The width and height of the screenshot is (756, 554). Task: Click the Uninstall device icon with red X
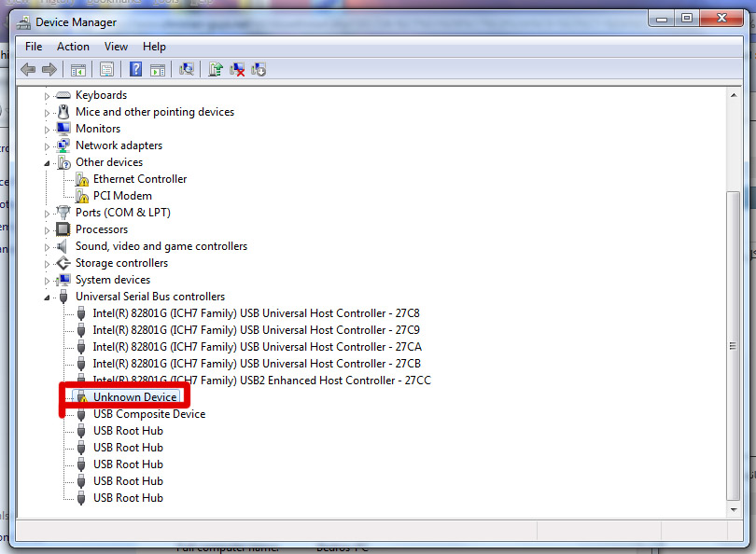pos(238,70)
